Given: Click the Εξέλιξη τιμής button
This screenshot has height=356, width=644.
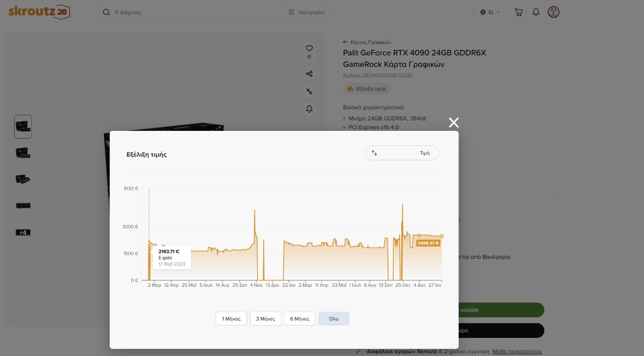Looking at the screenshot, I should pyautogui.click(x=367, y=89).
